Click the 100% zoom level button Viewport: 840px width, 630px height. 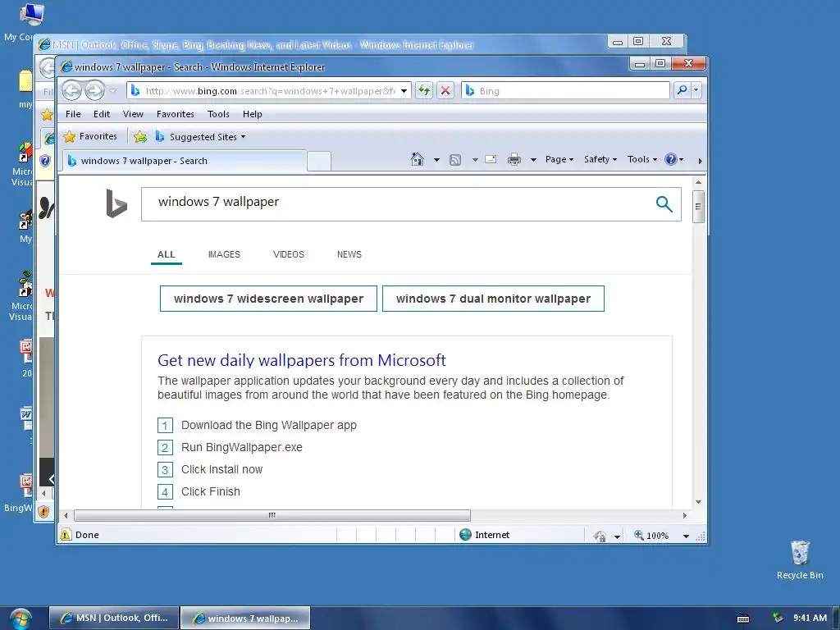(x=651, y=535)
